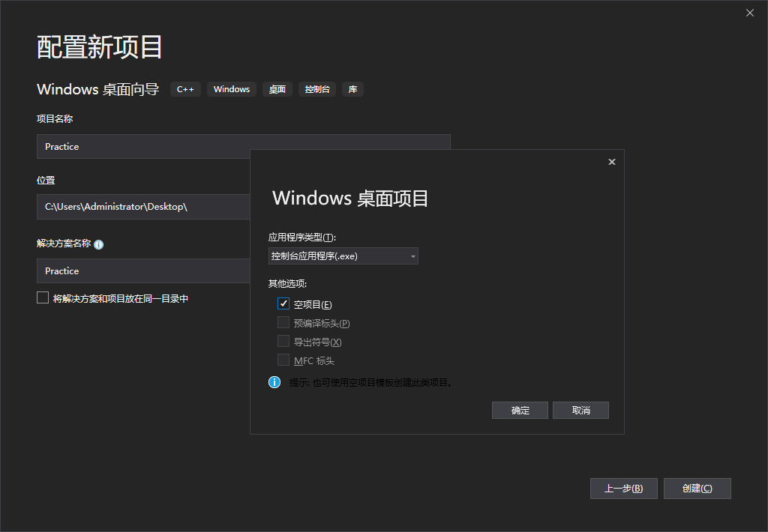Click the 配置新项目 heading

click(x=100, y=47)
